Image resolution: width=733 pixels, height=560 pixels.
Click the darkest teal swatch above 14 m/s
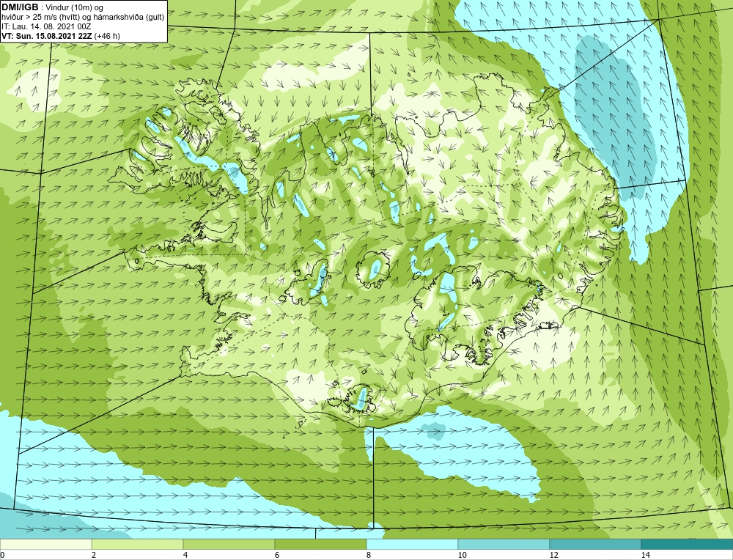(x=688, y=544)
